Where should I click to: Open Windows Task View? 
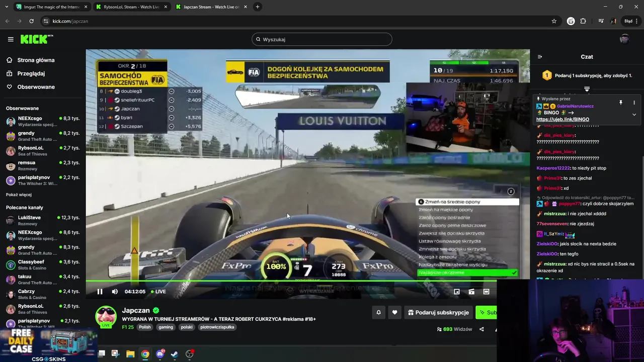(x=101, y=354)
